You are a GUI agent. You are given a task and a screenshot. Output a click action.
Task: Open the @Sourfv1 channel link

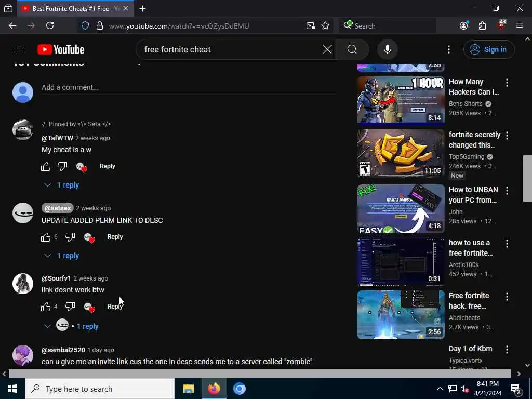point(56,278)
